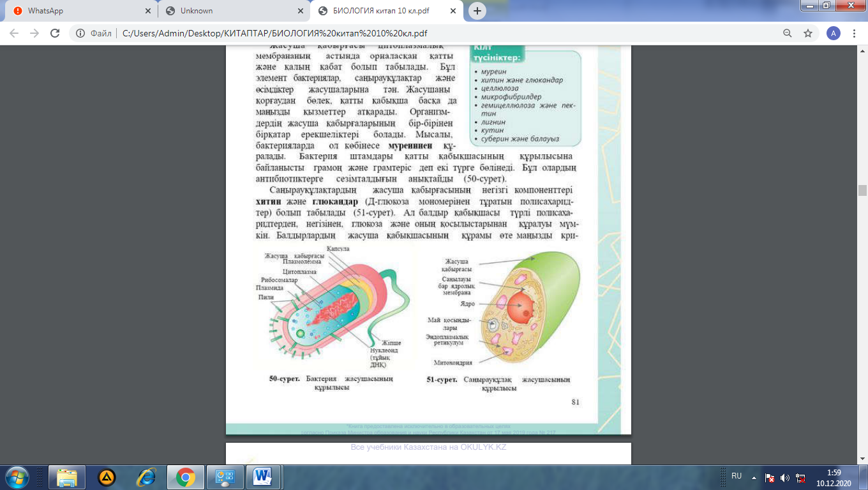Screen dimensions: 868x490
Task: Click the "Рибосомалар" figure label
Action: click(280, 280)
